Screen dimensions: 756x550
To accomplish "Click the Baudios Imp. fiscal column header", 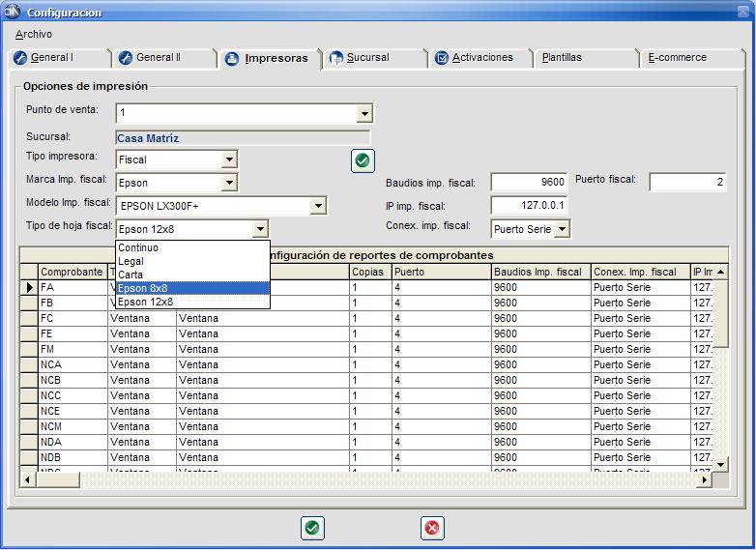I will click(541, 272).
